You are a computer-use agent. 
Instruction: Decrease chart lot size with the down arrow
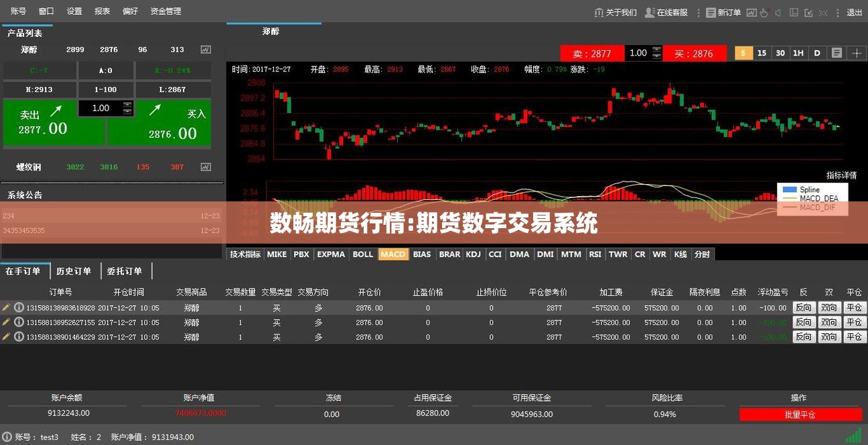[657, 56]
